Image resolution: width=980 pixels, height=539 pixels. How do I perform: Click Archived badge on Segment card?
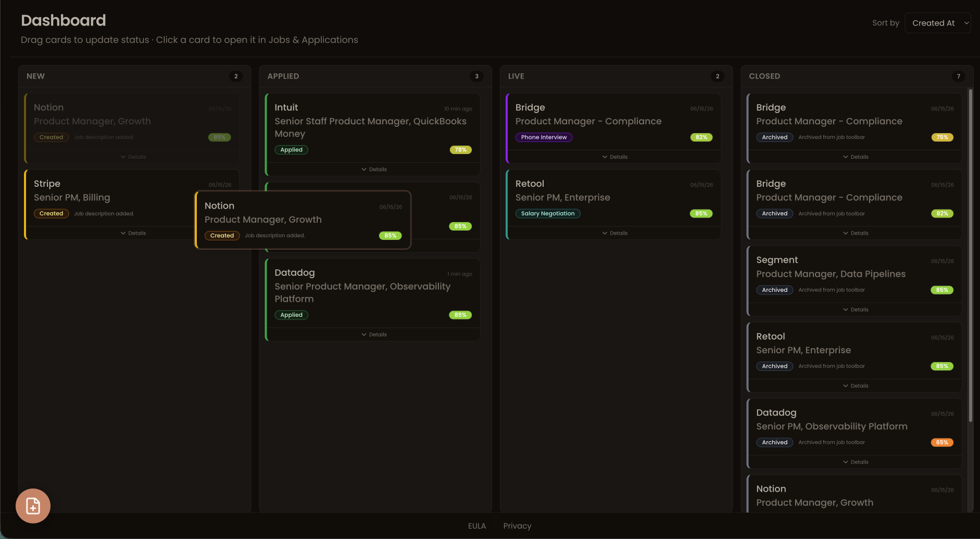pyautogui.click(x=774, y=290)
